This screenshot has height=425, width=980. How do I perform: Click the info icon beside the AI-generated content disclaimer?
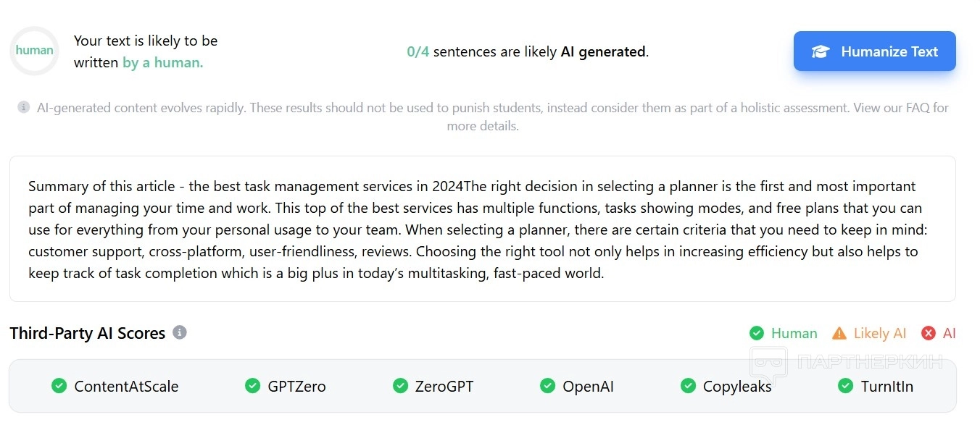pos(24,108)
